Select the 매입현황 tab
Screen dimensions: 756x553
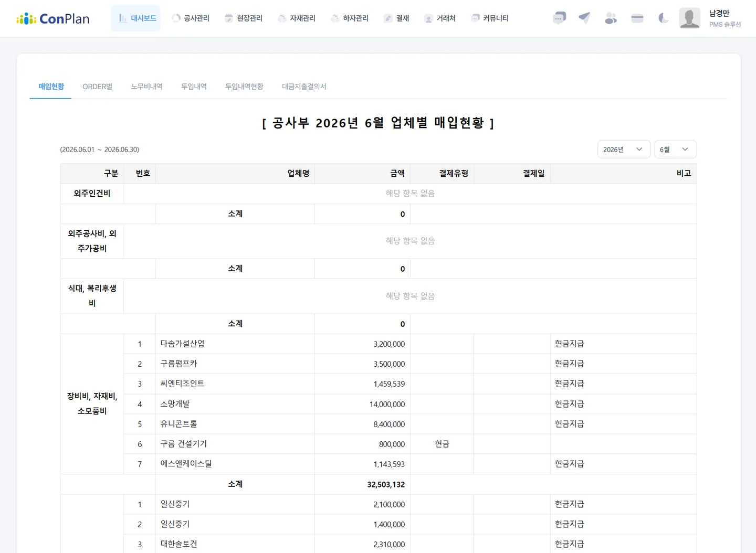(x=51, y=87)
